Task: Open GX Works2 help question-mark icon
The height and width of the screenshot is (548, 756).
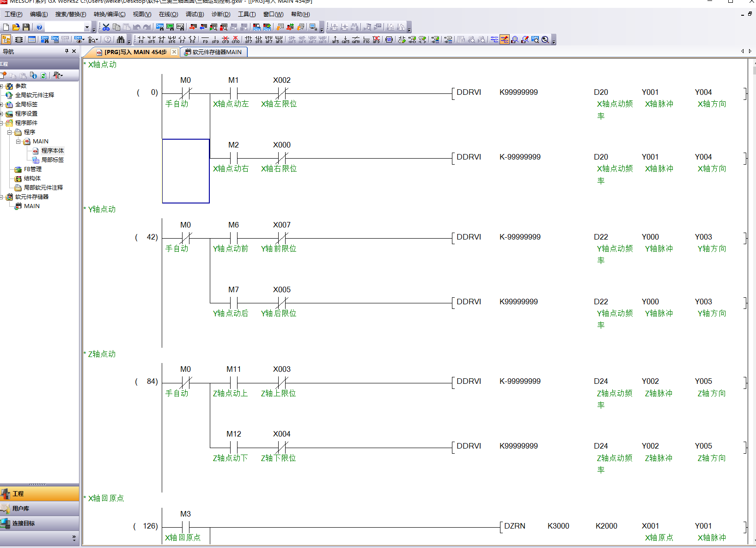Action: [x=40, y=27]
